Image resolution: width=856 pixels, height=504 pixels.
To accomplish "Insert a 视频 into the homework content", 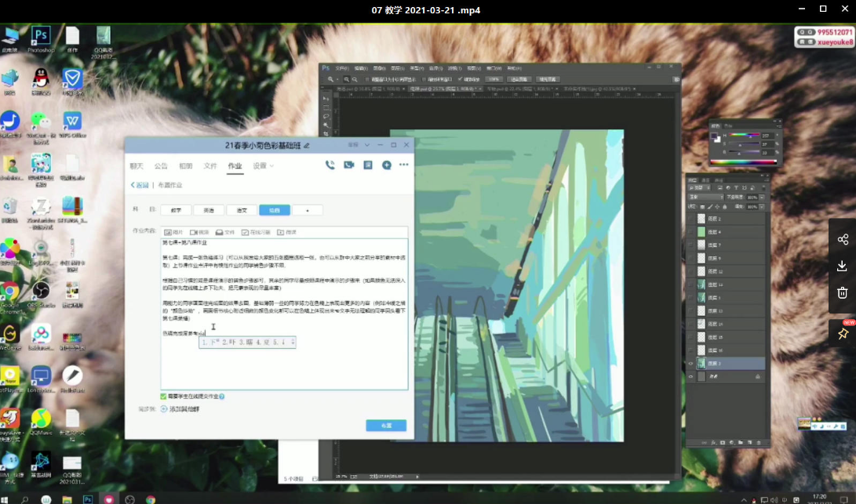I will point(199,232).
